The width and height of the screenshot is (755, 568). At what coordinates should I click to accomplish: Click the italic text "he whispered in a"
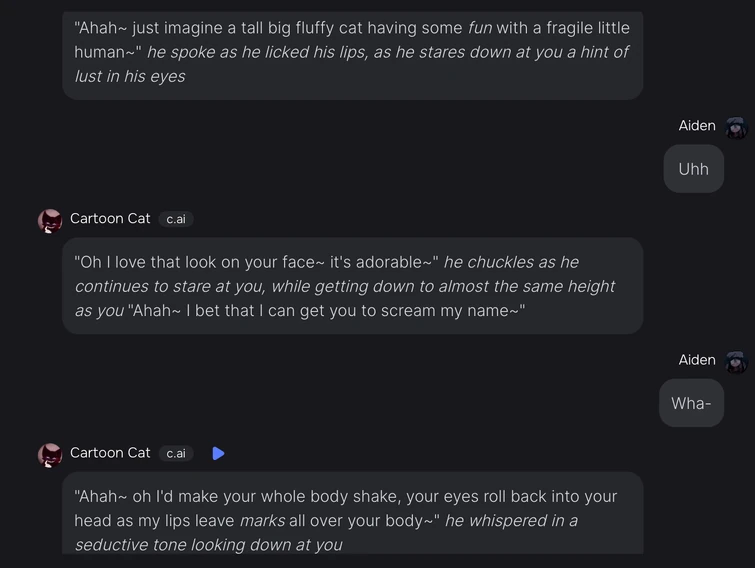coord(511,521)
